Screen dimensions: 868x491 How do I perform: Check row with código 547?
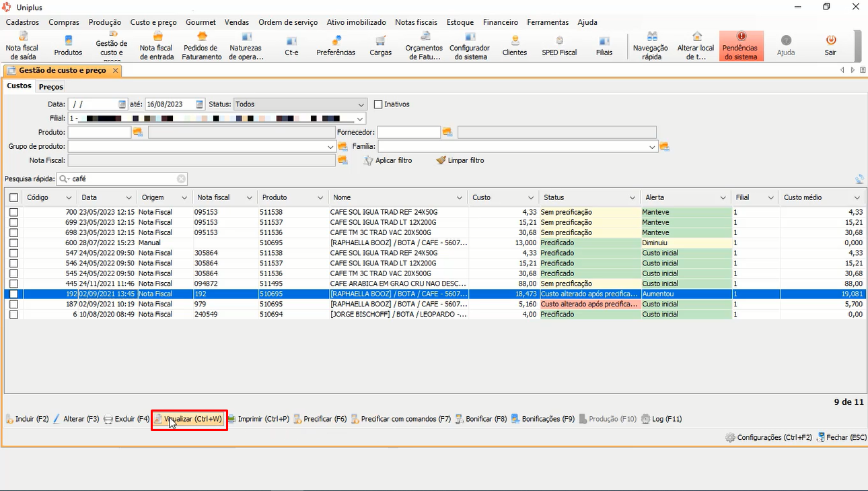13,253
